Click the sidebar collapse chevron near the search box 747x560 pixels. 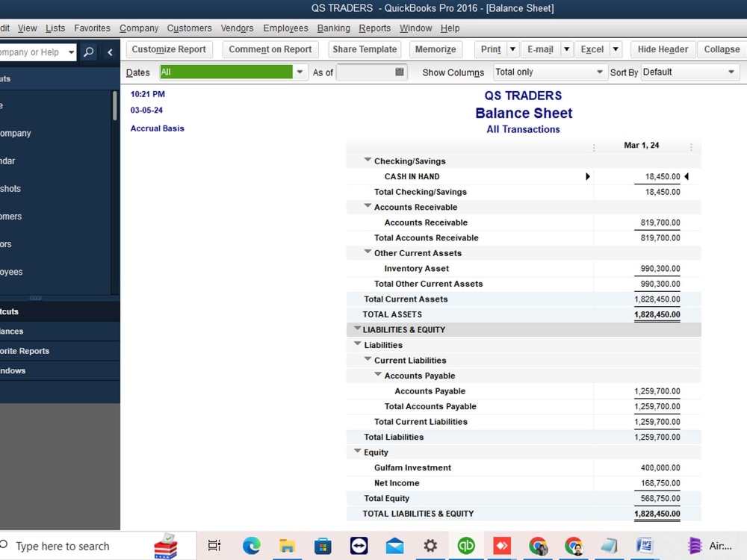[109, 53]
